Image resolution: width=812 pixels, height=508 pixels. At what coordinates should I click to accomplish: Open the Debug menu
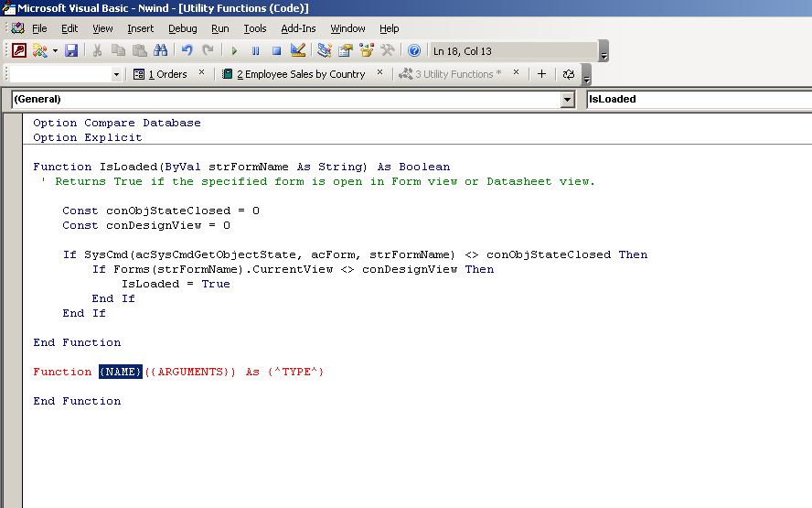(183, 28)
